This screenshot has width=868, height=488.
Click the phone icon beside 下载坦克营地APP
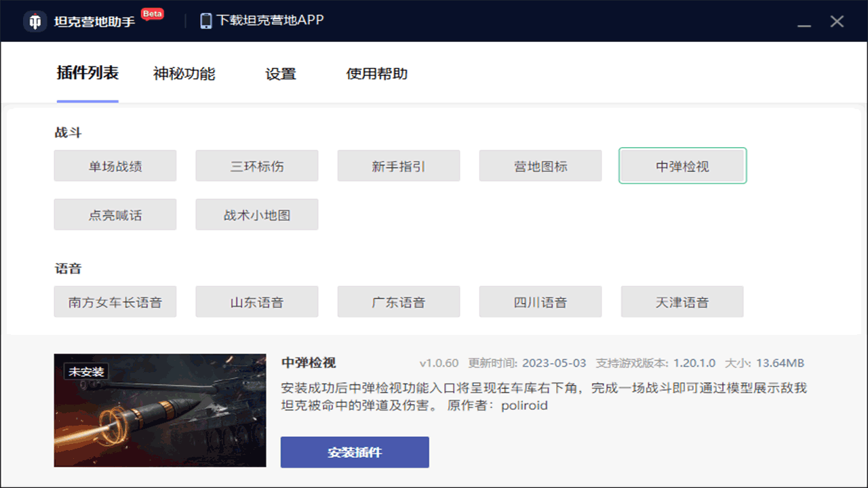[x=206, y=20]
